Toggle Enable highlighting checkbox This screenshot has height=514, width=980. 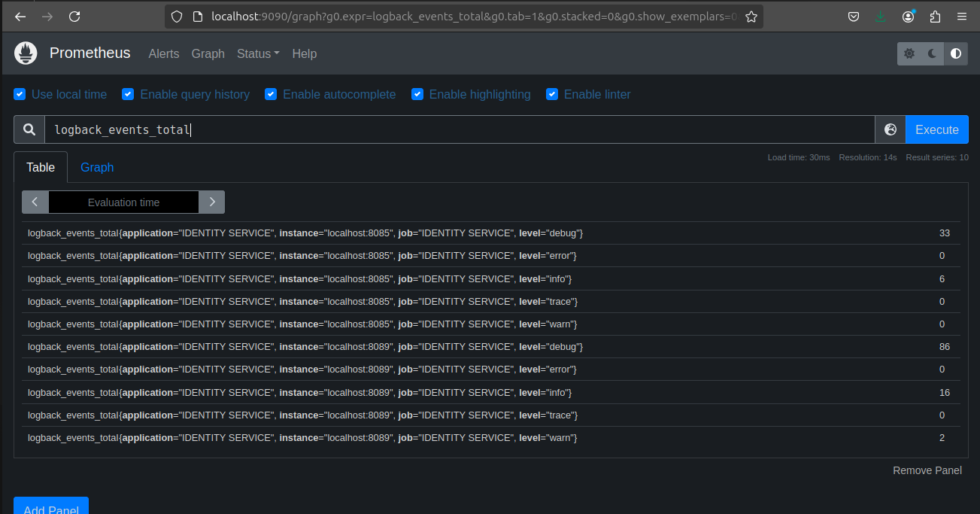[417, 94]
